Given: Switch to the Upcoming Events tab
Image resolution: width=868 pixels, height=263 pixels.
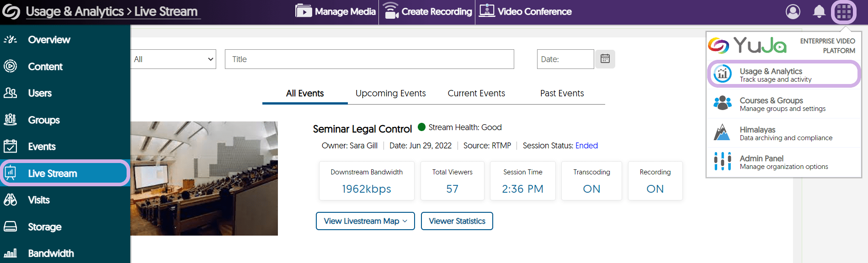Looking at the screenshot, I should coord(390,93).
